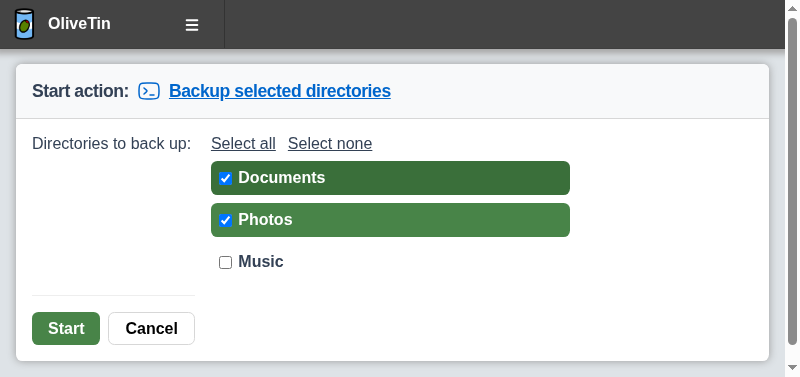Choose Select none to clear directories
This screenshot has height=377, width=800.
click(330, 143)
